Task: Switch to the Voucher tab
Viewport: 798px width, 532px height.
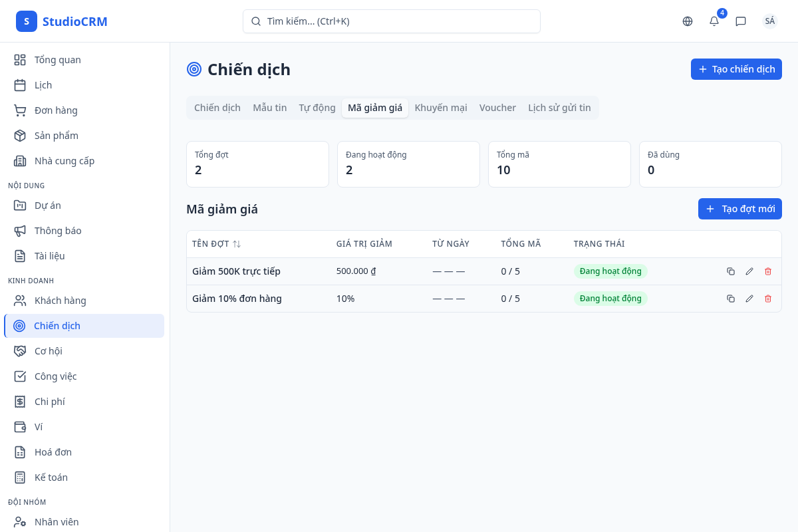Action: point(497,108)
